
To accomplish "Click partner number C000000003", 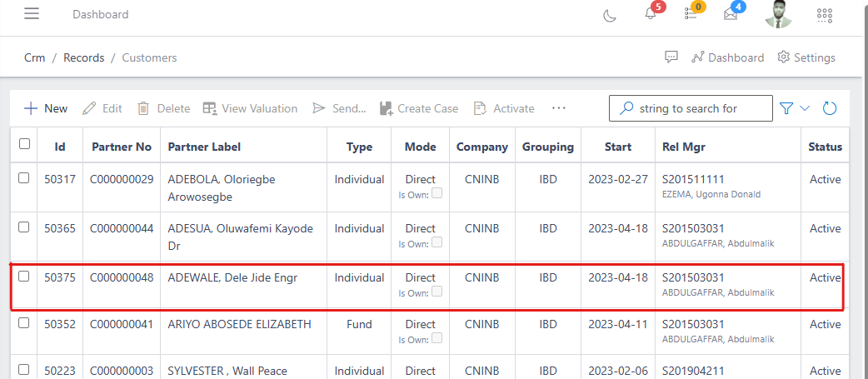I will 122,371.
